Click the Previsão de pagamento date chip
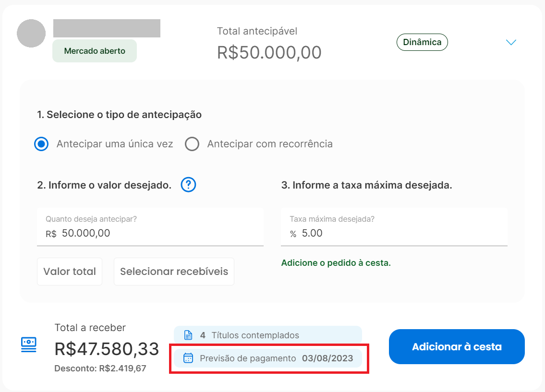Viewport: 545px width, 392px height. [x=267, y=358]
